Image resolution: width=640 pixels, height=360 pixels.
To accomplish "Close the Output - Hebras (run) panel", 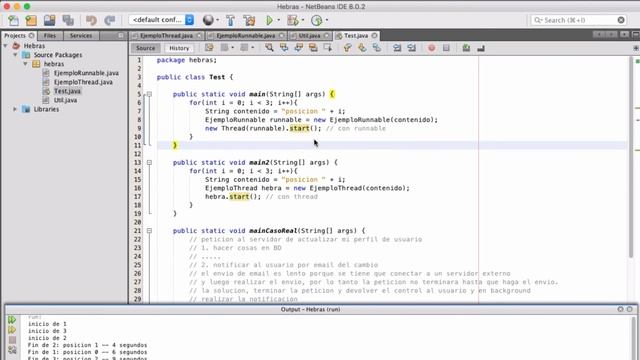I will pos(620,309).
